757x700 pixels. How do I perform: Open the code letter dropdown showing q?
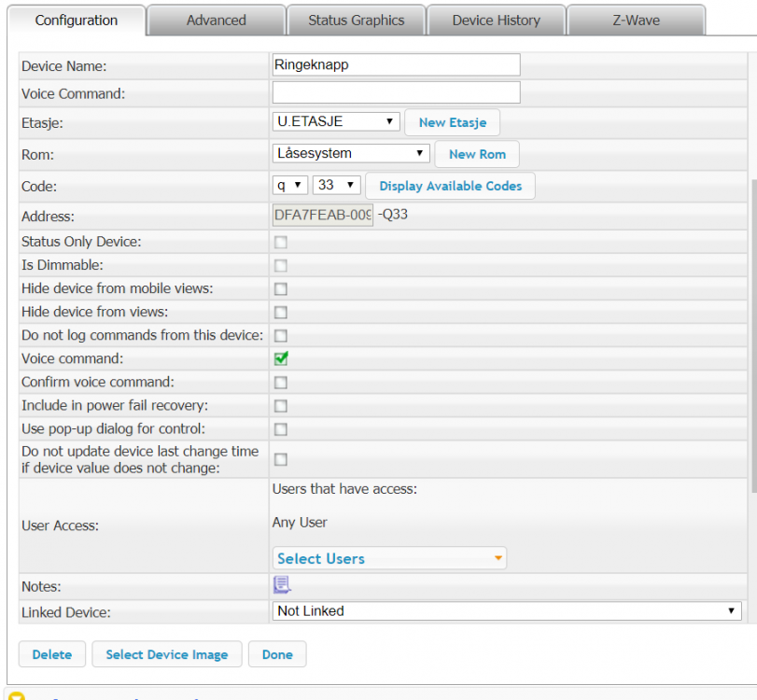pos(289,185)
